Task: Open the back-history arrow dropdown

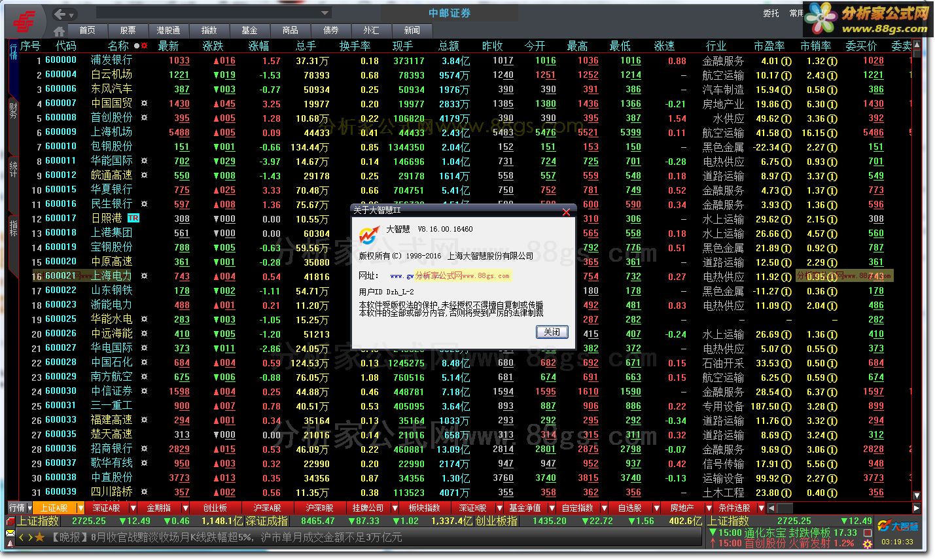Action: 72,15
